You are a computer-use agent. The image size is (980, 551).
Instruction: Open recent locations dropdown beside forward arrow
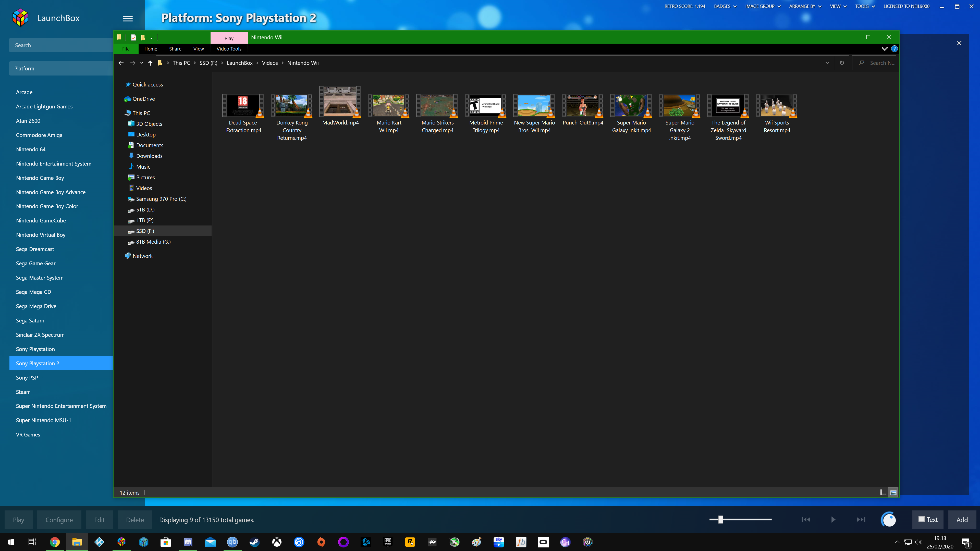coord(142,63)
